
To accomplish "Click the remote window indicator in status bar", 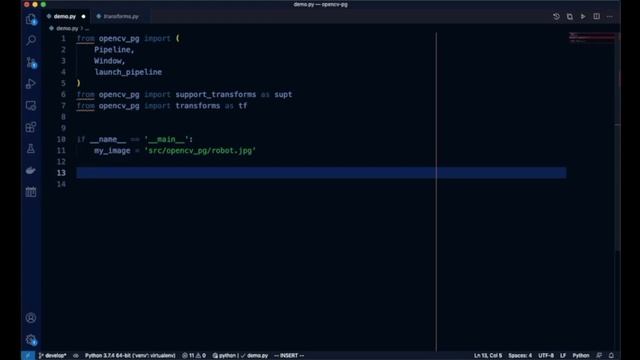I will click(28, 356).
